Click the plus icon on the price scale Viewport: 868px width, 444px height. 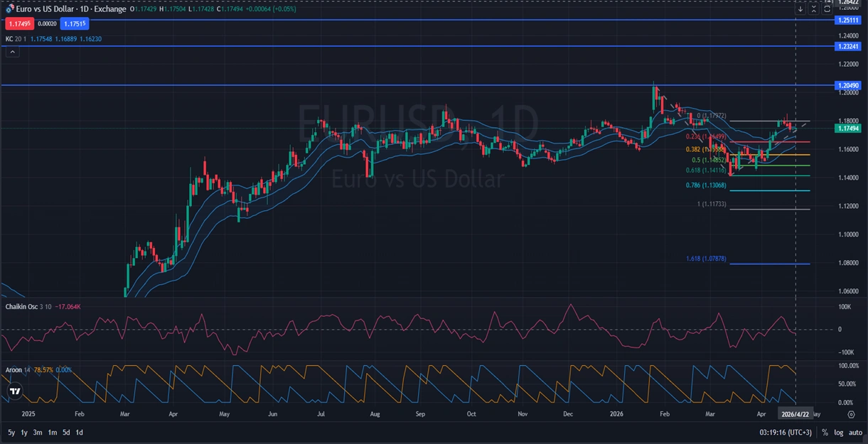point(828,2)
